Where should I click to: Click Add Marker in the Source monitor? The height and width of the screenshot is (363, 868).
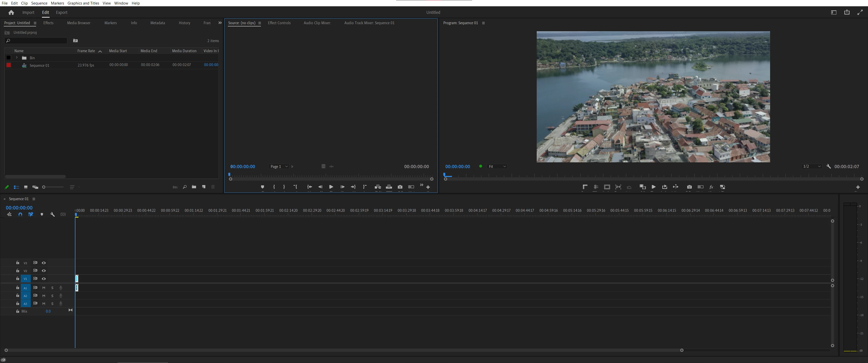tap(262, 187)
